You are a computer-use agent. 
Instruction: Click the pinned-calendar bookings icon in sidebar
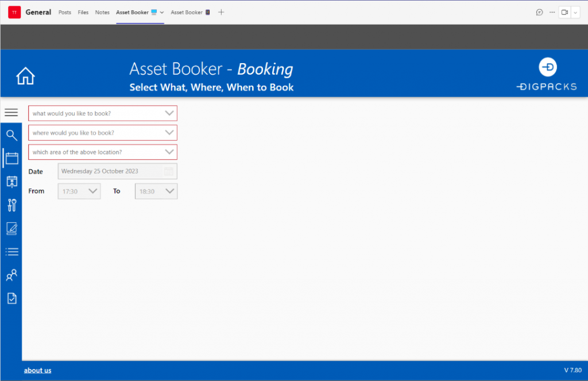click(x=11, y=182)
